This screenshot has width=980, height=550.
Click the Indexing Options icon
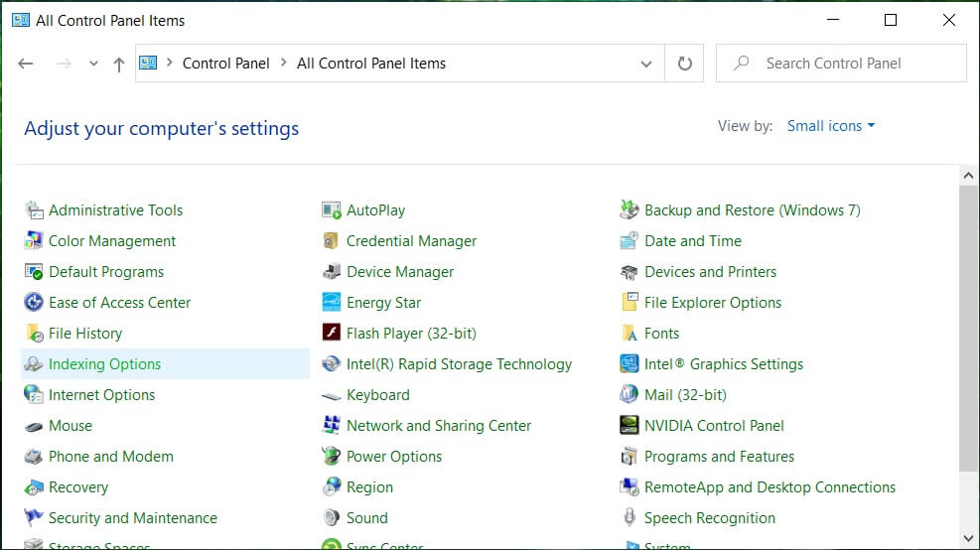click(x=34, y=363)
